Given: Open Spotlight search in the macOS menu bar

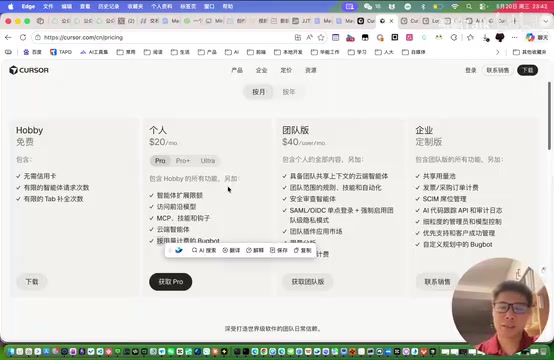Looking at the screenshot, I should click(x=469, y=6).
